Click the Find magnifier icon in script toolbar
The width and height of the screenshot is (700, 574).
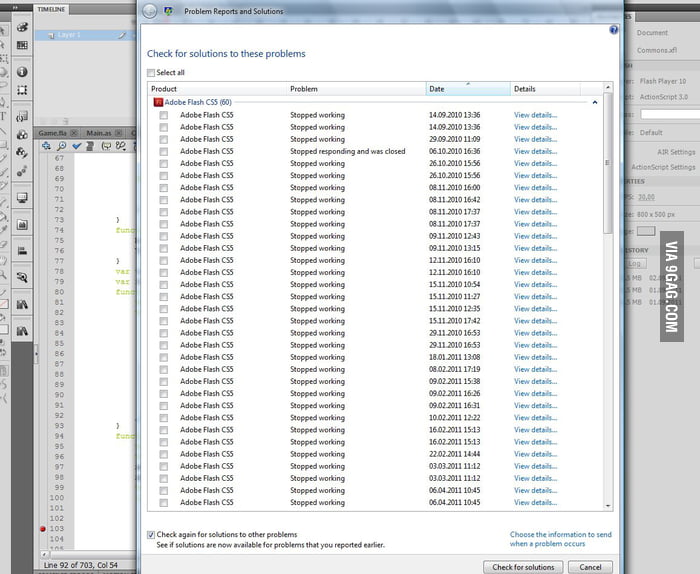pos(61,146)
